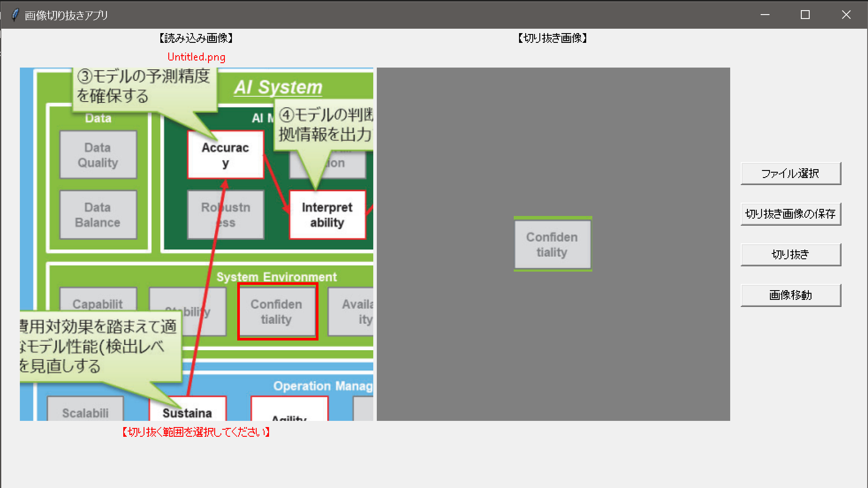Click the ③モデルの予測精度 callout
Screen dimensions: 868x488
tap(145, 90)
